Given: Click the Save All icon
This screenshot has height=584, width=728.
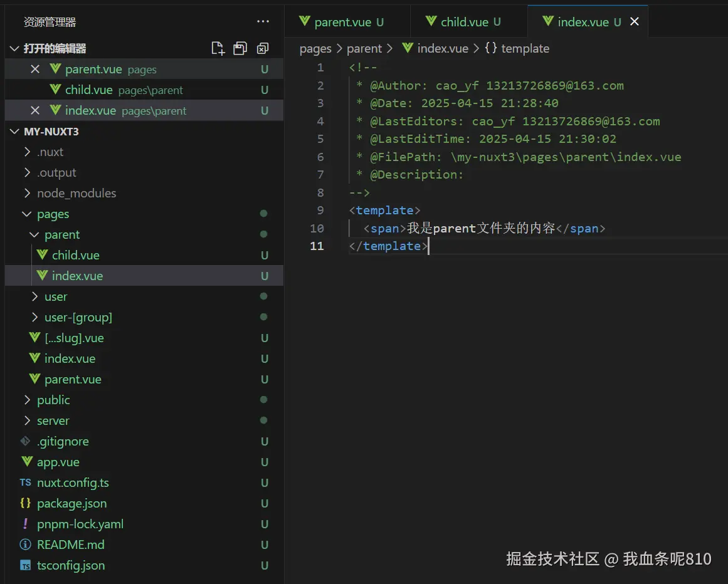Looking at the screenshot, I should coord(240,48).
